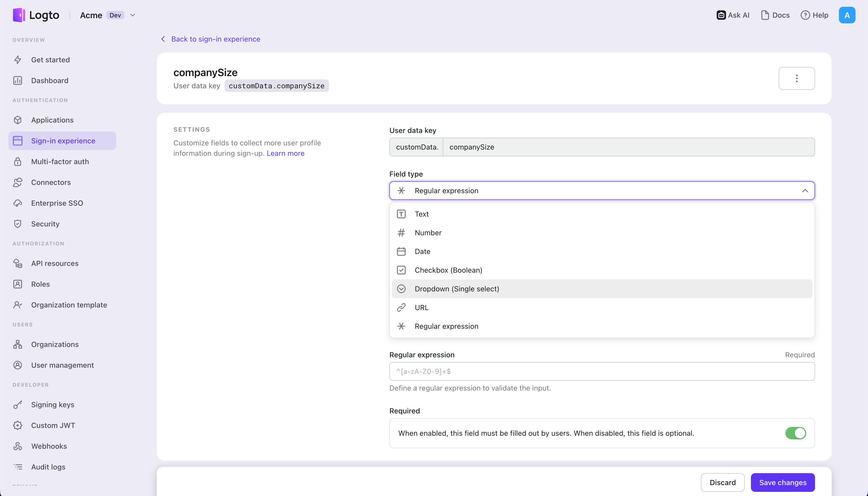The height and width of the screenshot is (496, 868).
Task: Click the Security shield icon
Action: [x=18, y=224]
